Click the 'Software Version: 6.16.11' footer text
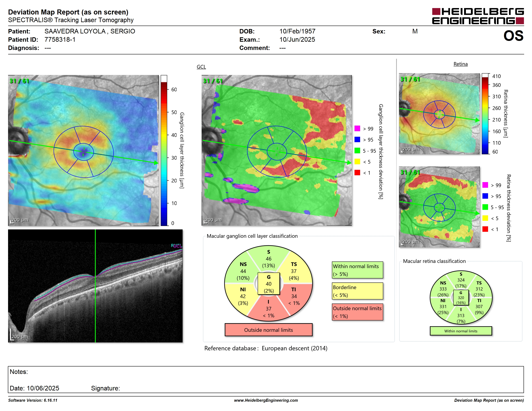 33,400
